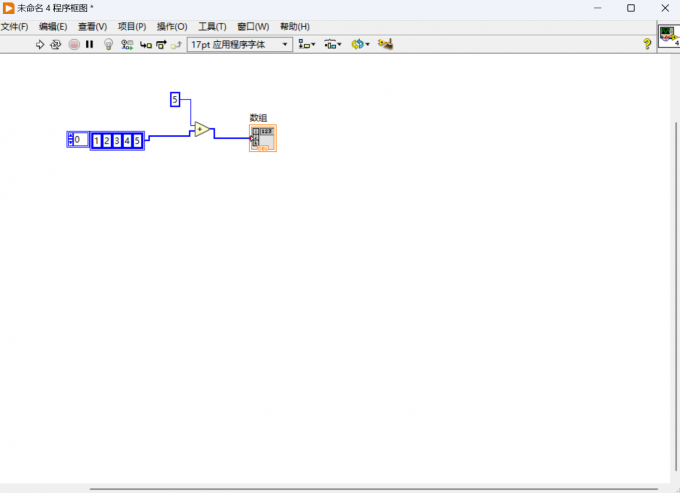Viewport: 680px width, 493px height.
Task: Toggle Retain Wire Values button
Action: click(x=127, y=44)
